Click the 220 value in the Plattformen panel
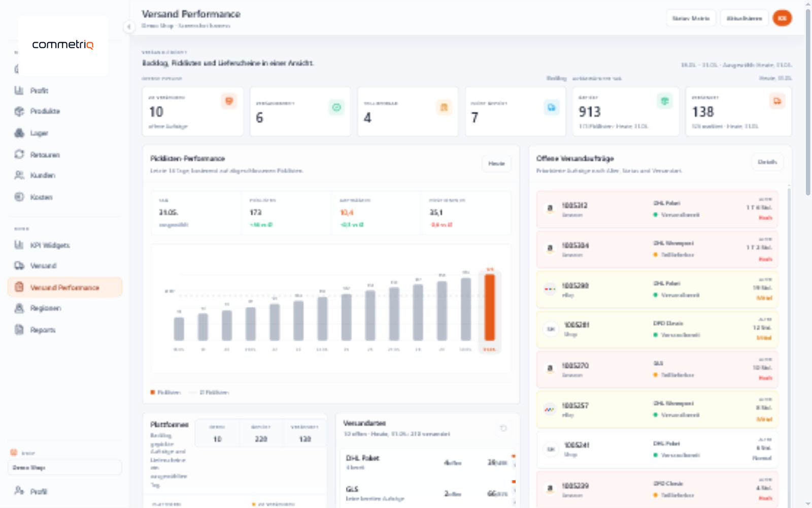 click(261, 439)
